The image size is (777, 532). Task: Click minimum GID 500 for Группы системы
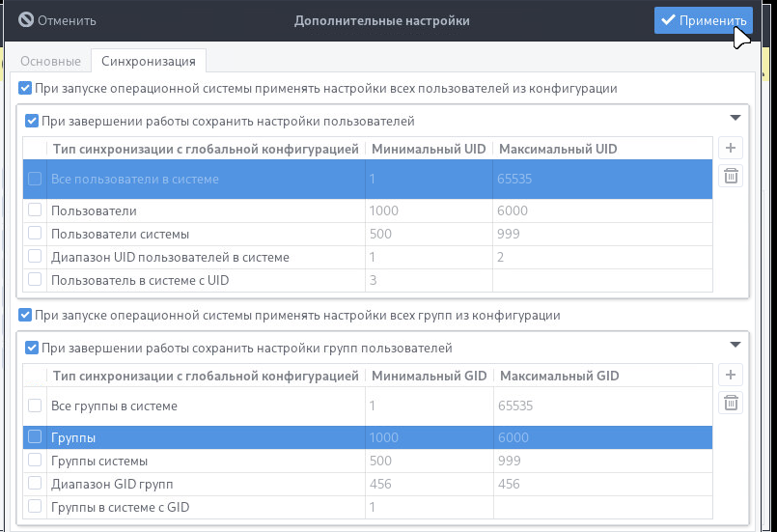pos(380,462)
